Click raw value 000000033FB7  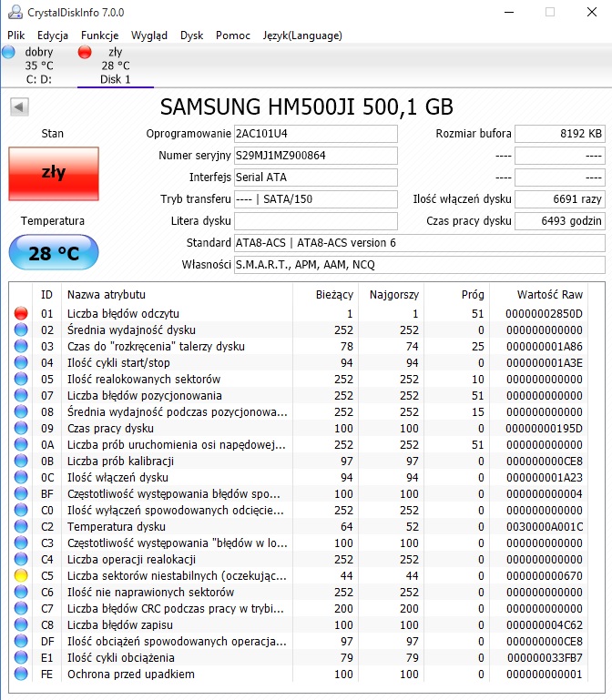click(x=545, y=657)
